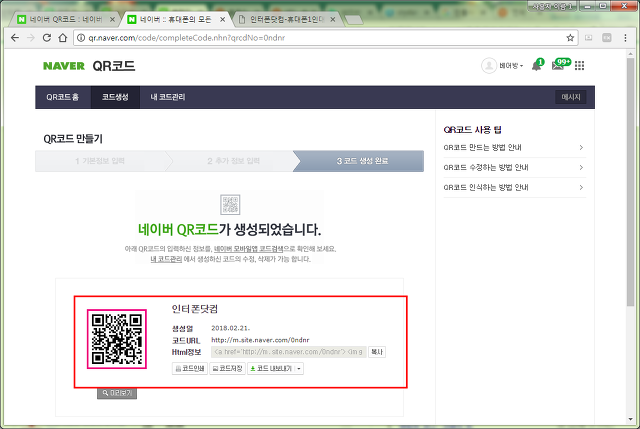Click the 미리보기 preview button
The height and width of the screenshot is (429, 640).
[117, 393]
